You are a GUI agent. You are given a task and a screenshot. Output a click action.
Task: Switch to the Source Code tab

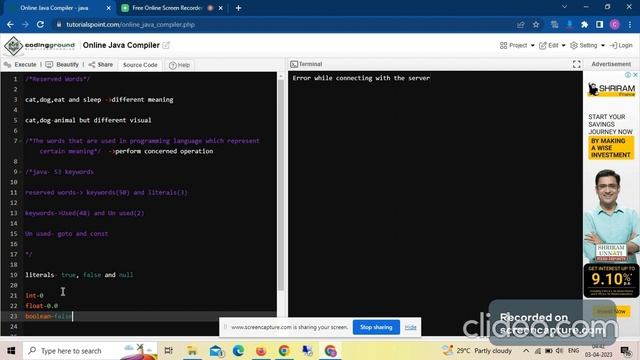tap(140, 65)
